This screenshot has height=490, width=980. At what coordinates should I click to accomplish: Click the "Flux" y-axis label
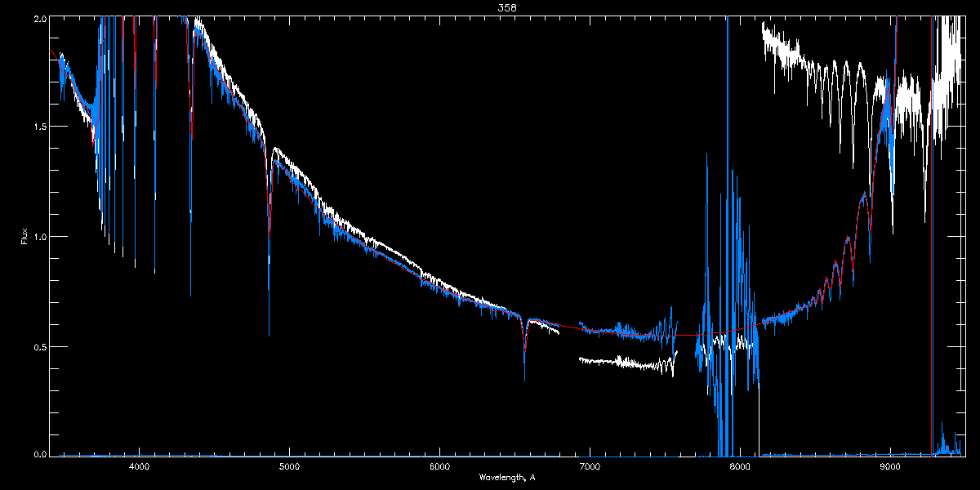click(x=24, y=237)
